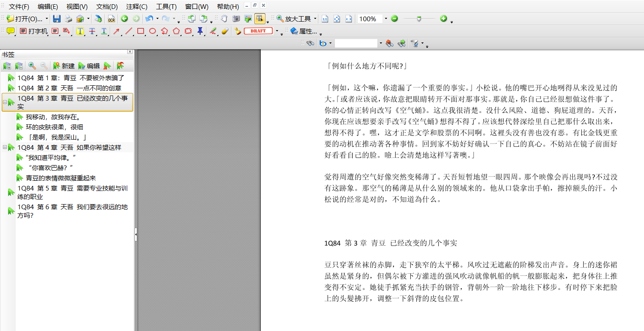Select the Highlight text tool

[x=80, y=31]
